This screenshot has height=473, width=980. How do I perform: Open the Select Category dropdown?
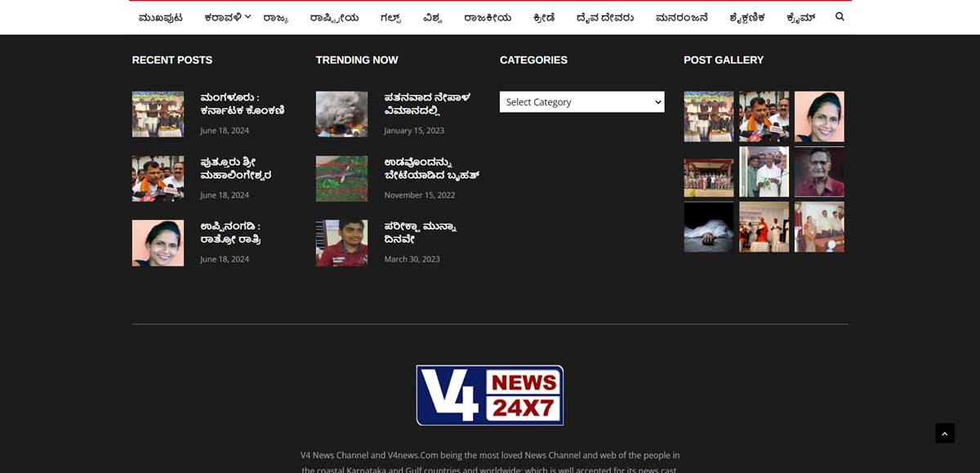tap(581, 102)
